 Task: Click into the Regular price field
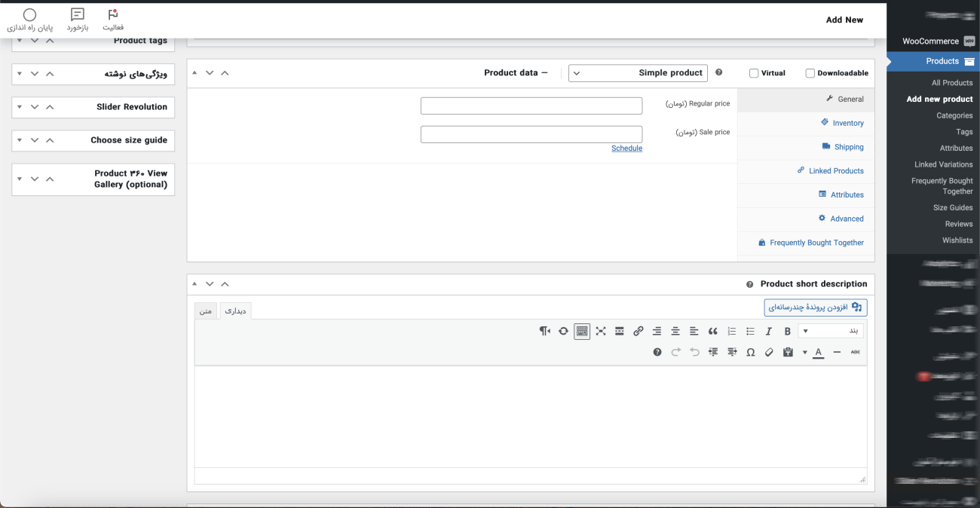coord(531,106)
